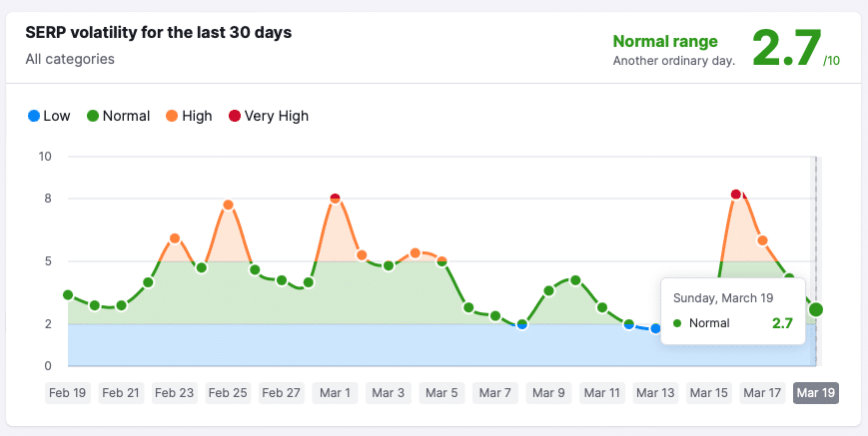Click the large 2.7 volatility score
The image size is (868, 436).
785,47
